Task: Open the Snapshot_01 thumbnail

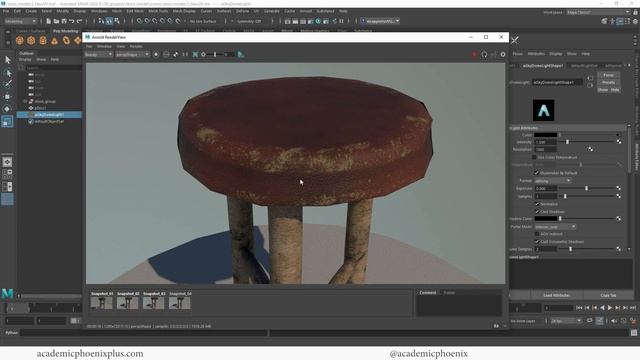Action: click(102, 302)
